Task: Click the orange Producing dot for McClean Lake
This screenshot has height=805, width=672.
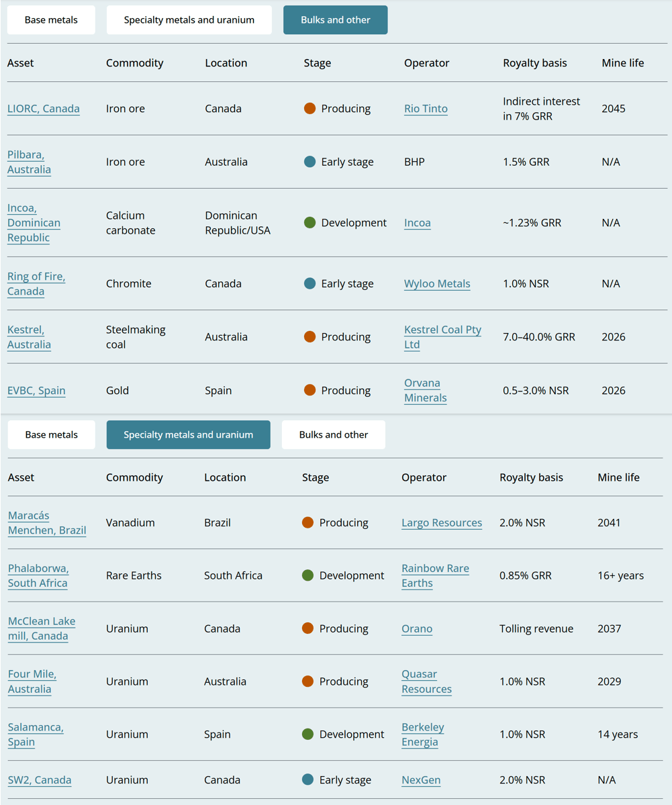Action: tap(307, 628)
